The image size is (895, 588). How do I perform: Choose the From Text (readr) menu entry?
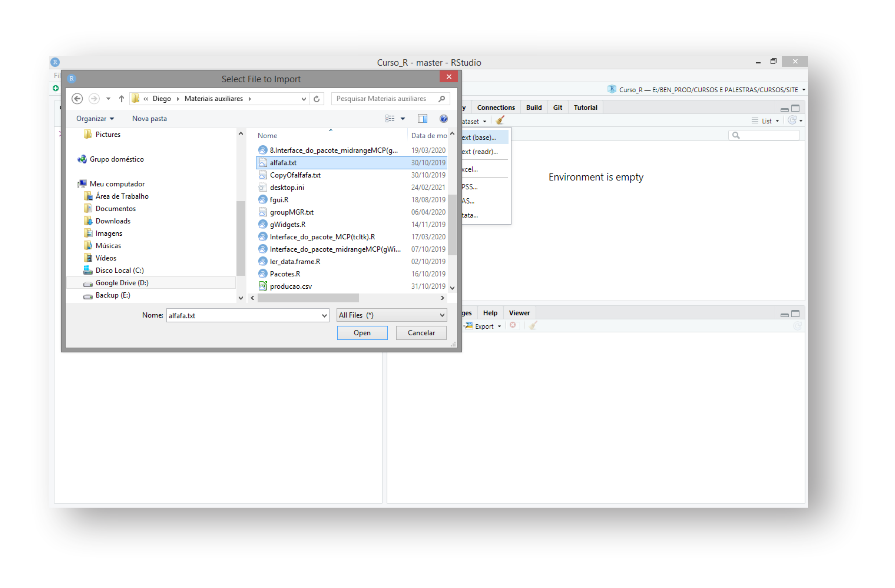(x=480, y=152)
